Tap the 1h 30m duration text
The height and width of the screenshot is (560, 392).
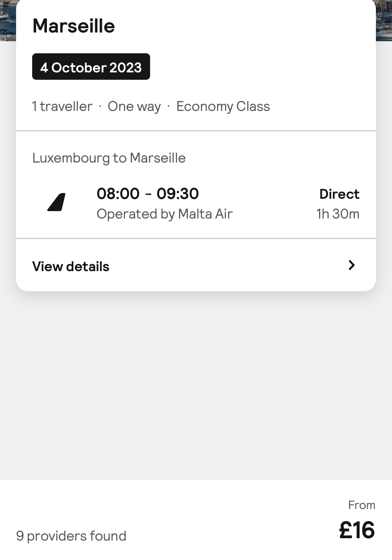tap(338, 214)
